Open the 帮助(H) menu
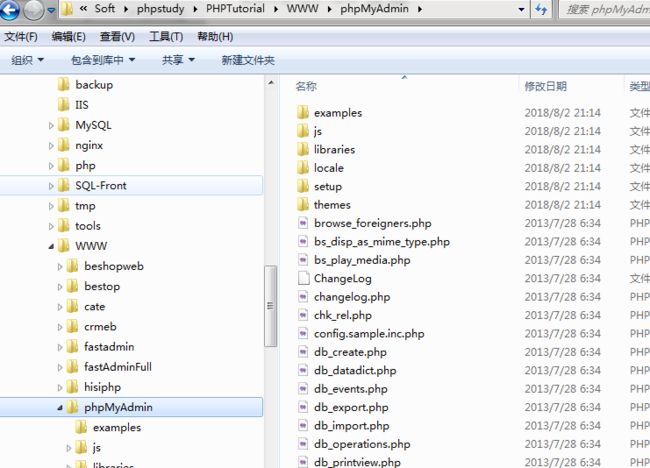The image size is (650, 468). click(x=215, y=37)
